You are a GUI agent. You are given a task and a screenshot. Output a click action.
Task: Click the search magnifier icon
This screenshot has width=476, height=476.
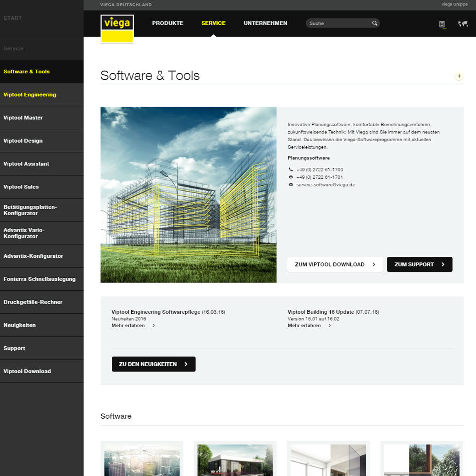375,23
